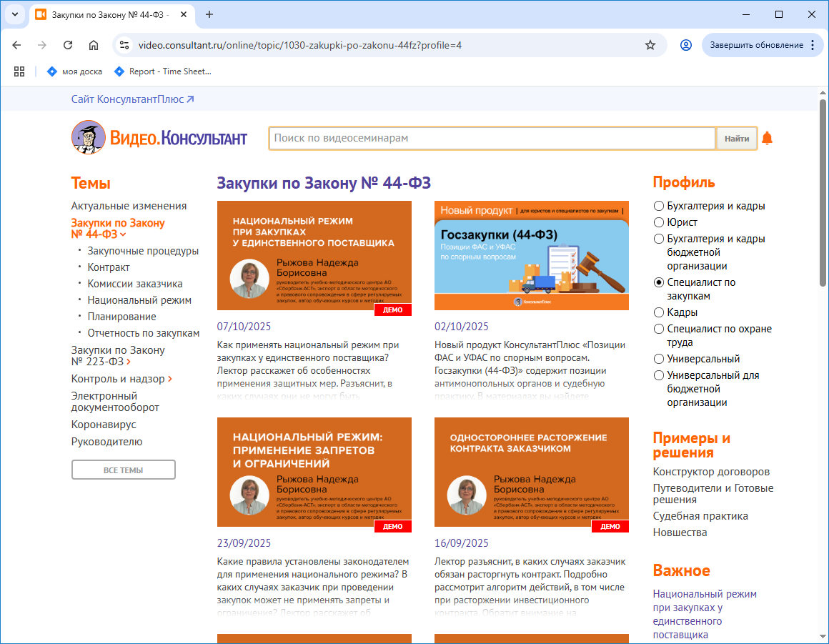Go to browser home page icon
The width and height of the screenshot is (829, 644).
(x=94, y=45)
